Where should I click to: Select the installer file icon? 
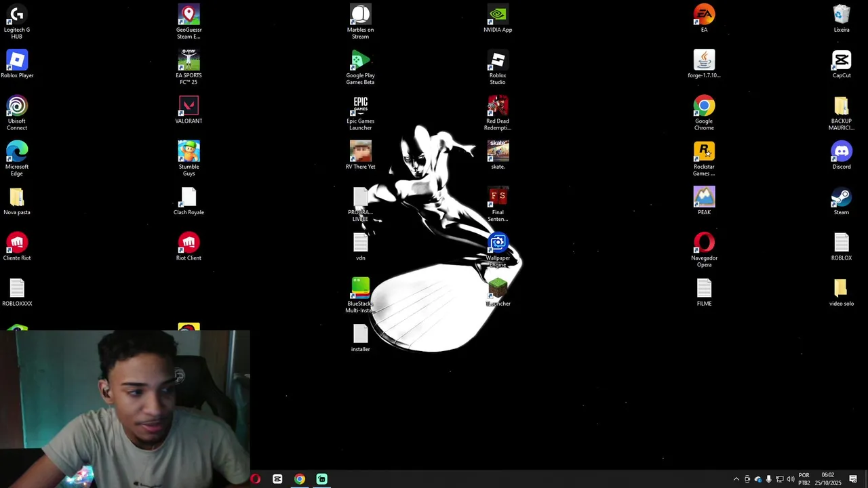point(360,338)
